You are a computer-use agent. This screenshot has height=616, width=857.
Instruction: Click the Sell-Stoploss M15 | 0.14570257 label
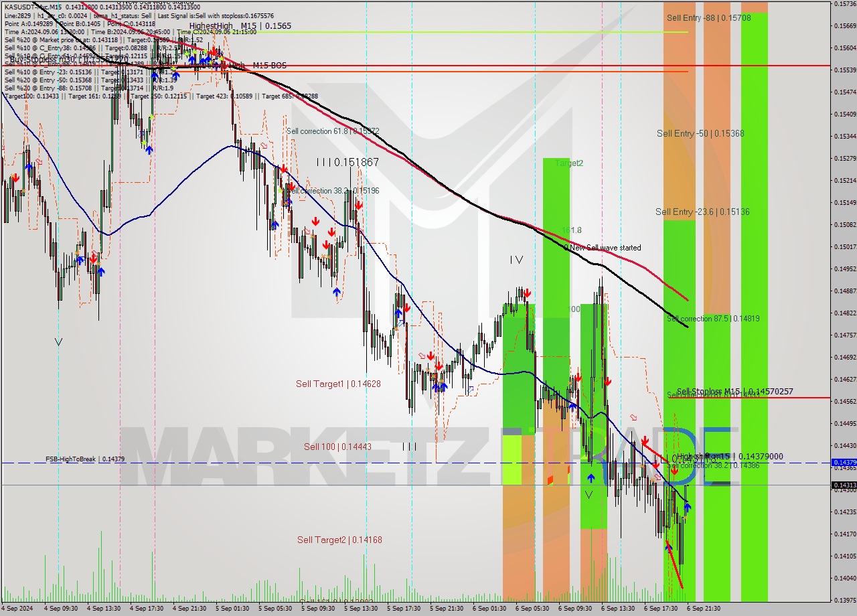pos(734,391)
